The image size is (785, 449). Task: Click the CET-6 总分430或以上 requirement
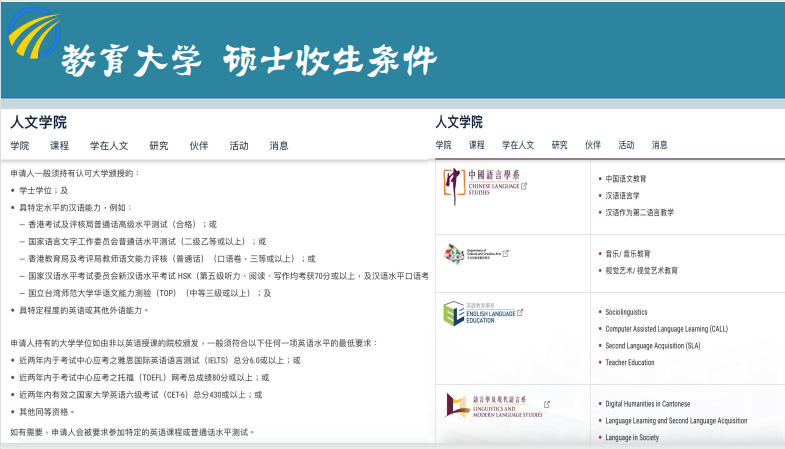tap(141, 394)
